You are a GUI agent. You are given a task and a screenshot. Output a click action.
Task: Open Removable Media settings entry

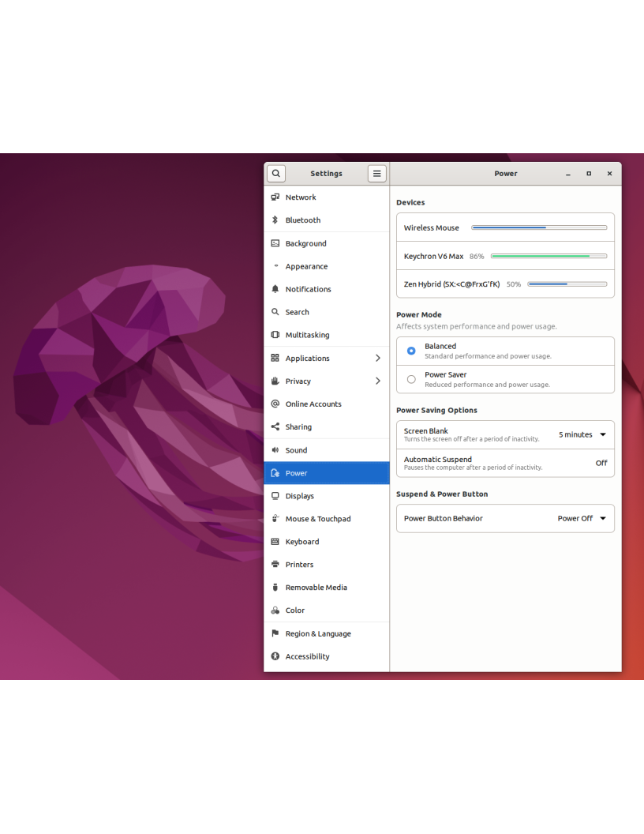click(326, 588)
